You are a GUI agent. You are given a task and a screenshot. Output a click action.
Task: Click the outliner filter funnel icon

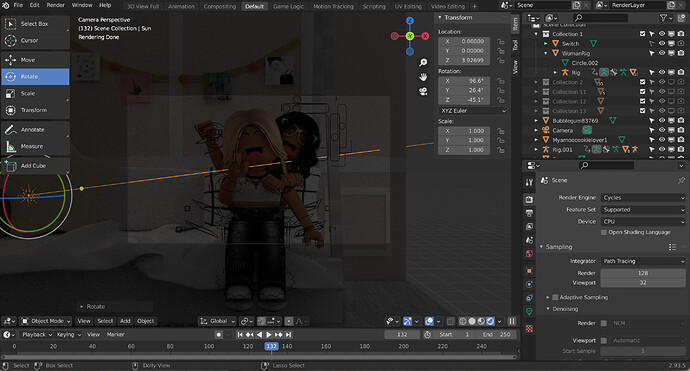(663, 18)
